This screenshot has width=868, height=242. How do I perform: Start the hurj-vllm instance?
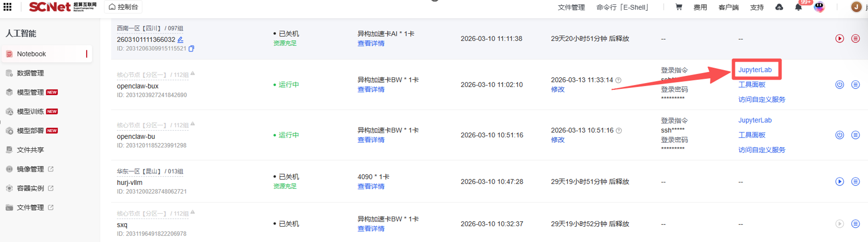839,182
